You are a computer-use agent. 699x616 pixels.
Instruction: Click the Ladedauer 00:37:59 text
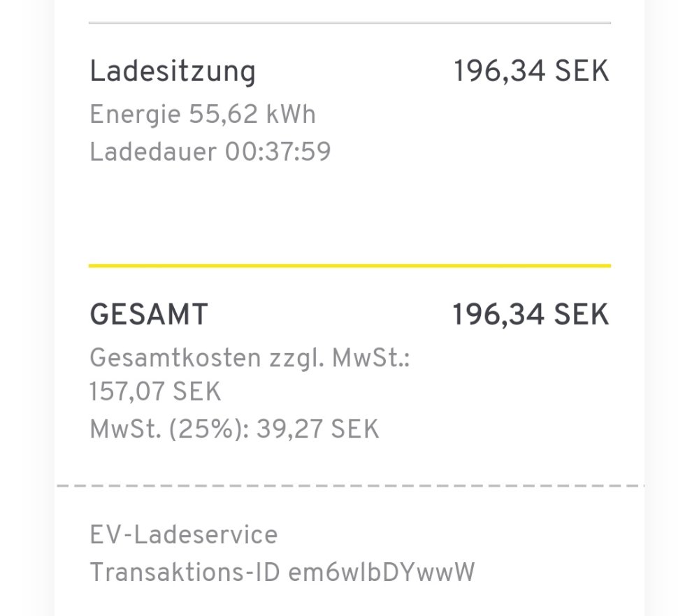tap(210, 152)
